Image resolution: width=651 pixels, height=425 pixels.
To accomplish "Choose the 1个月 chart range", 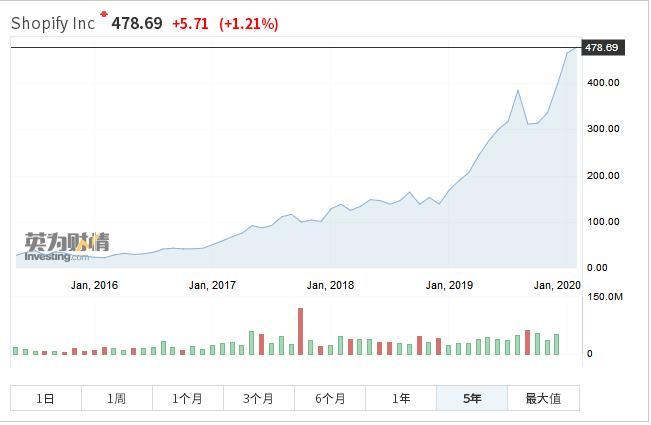I will [x=188, y=398].
